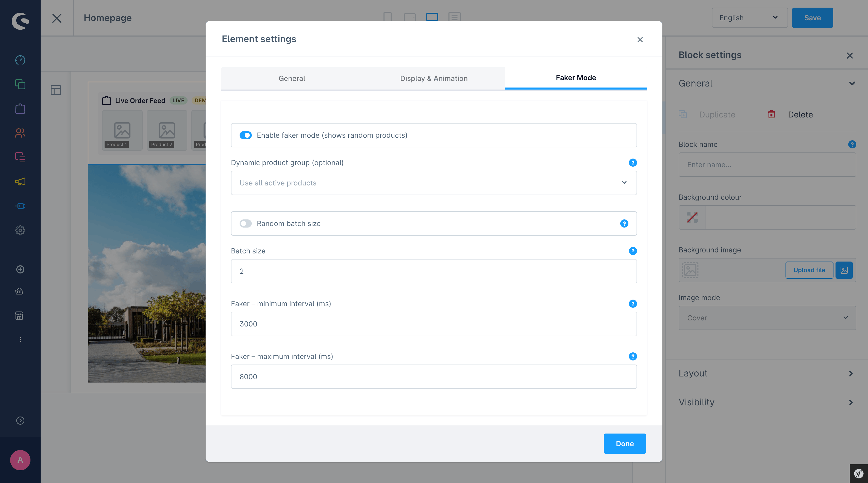Screen dimensions: 868x483
Task: Open the Marketing megaphone icon
Action: point(20,182)
